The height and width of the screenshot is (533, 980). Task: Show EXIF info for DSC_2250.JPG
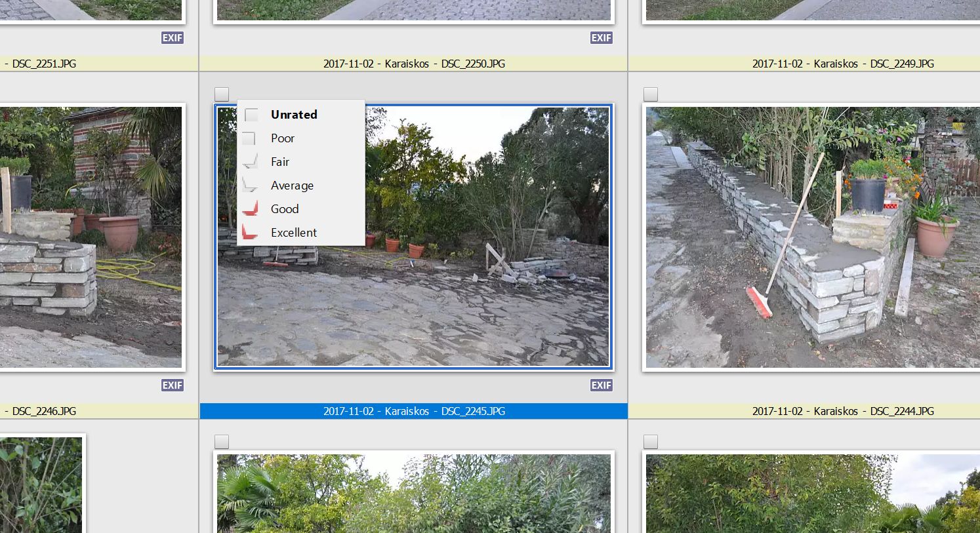pos(602,38)
